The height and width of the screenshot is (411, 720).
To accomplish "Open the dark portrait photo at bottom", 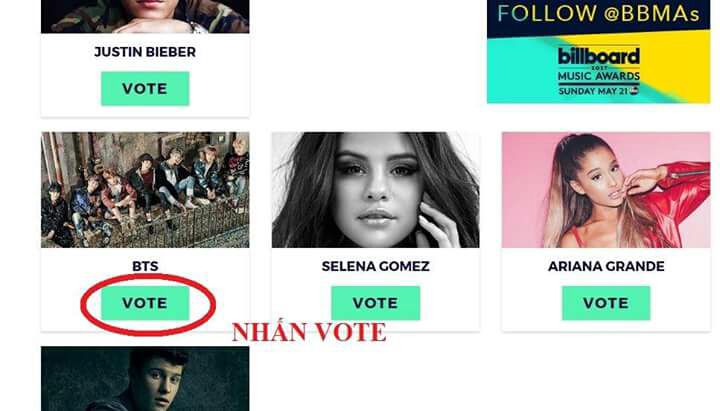I will (x=145, y=379).
